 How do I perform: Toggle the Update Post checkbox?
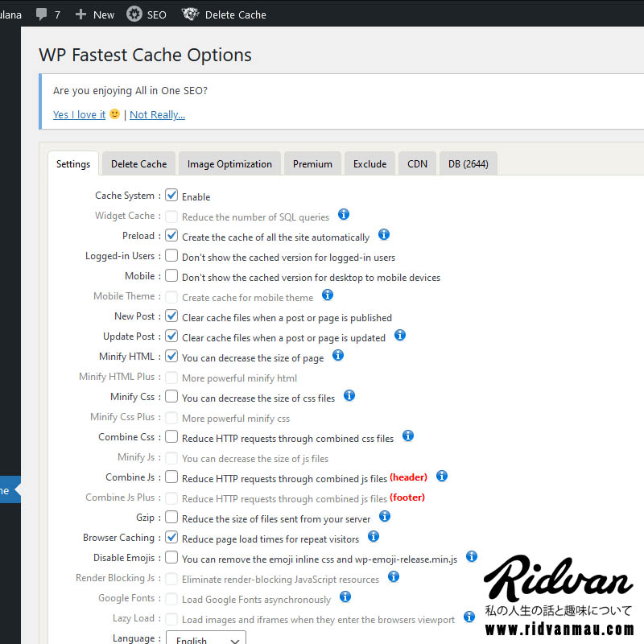171,336
